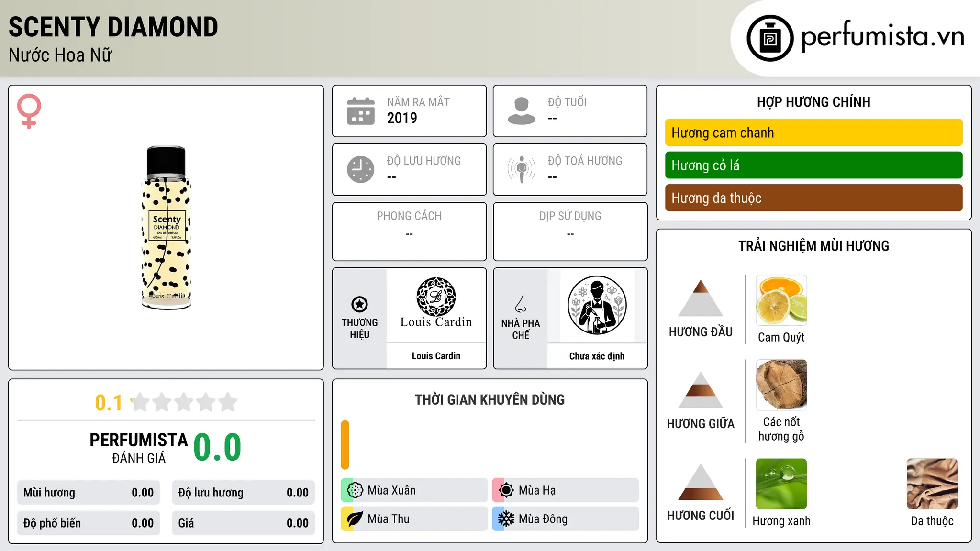Click the Louis Cardin brand logo
The image size is (980, 551).
[x=436, y=303]
